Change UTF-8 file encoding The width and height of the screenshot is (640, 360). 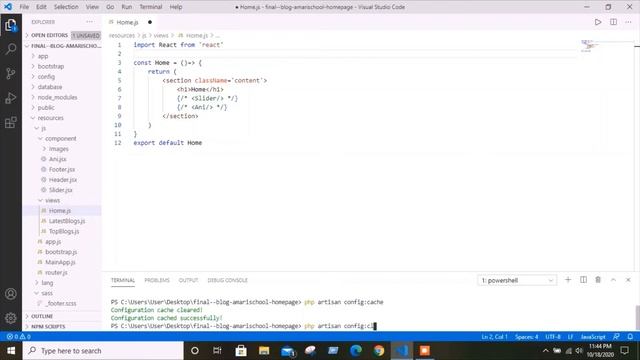pos(553,337)
